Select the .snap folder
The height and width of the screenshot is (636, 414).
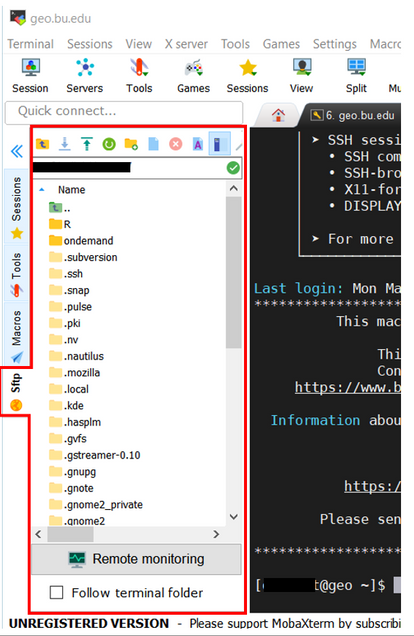(69, 290)
